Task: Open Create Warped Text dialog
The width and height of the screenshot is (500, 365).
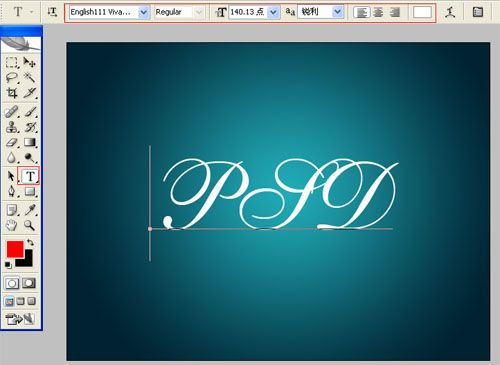Action: point(450,12)
